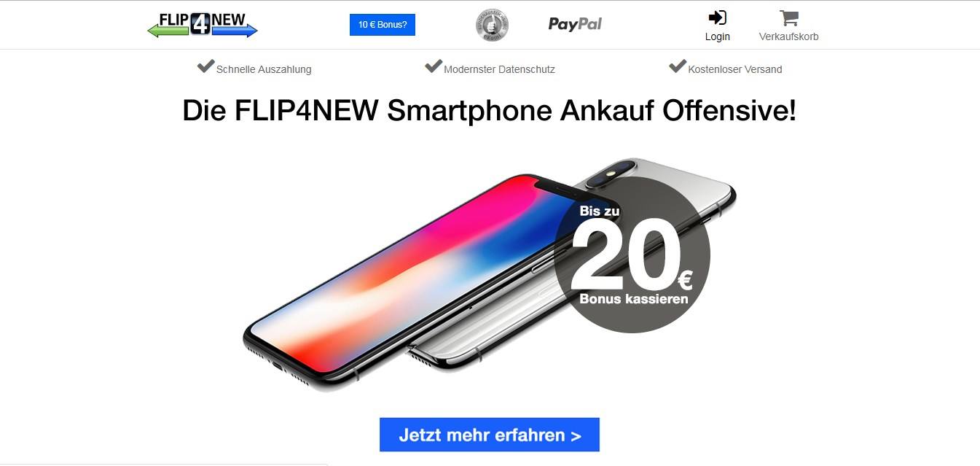Click the round silver trust seal badge
Image resolution: width=980 pixels, height=466 pixels.
[493, 25]
